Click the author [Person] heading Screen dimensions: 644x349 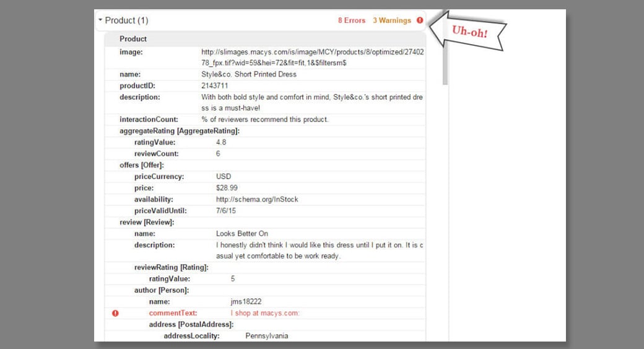pyautogui.click(x=162, y=290)
